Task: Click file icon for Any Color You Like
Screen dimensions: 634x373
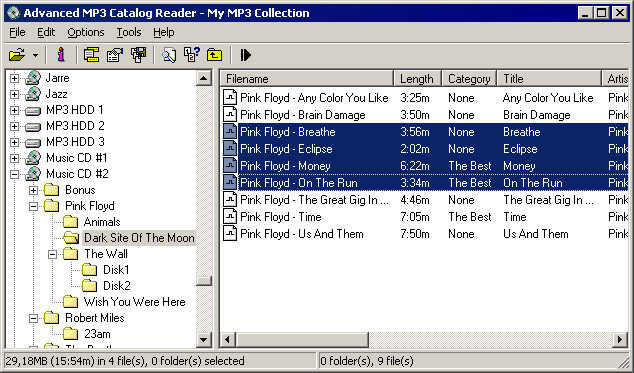Action: [x=230, y=97]
